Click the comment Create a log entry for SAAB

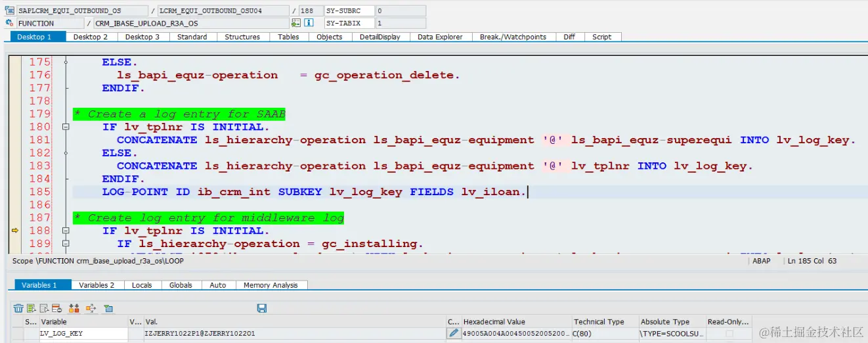179,114
